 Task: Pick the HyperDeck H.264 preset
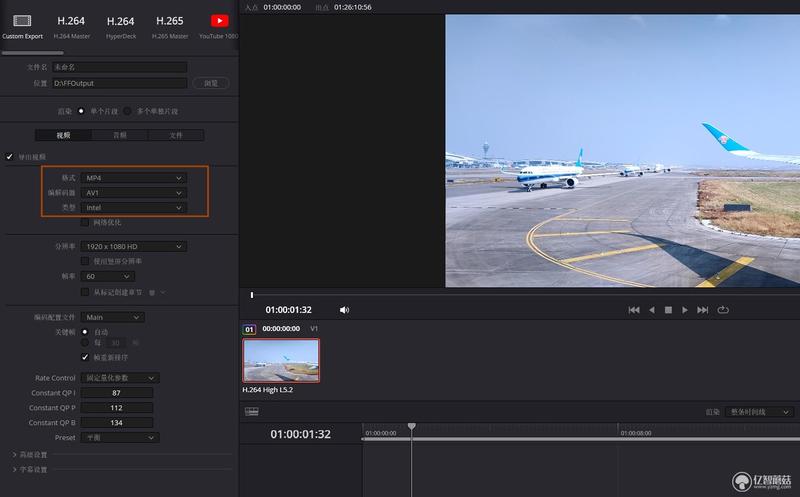tap(121, 27)
